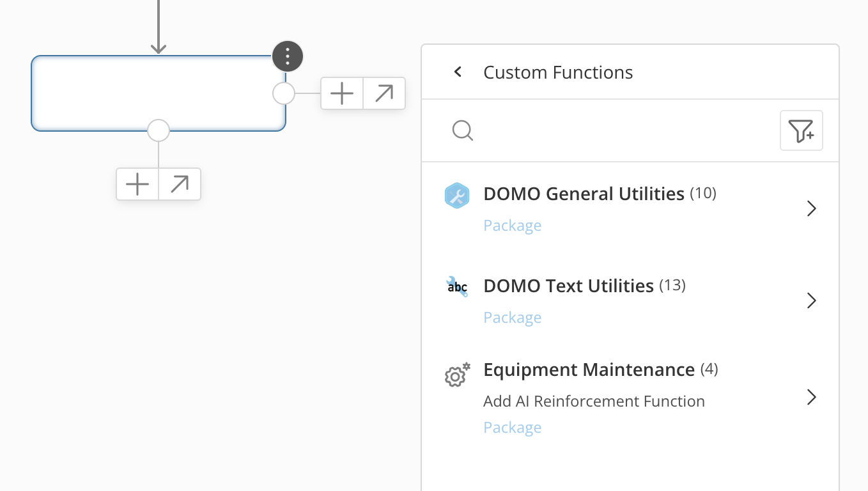Expand the Equipment Maintenance entry
This screenshot has width=868, height=491.
(x=811, y=397)
